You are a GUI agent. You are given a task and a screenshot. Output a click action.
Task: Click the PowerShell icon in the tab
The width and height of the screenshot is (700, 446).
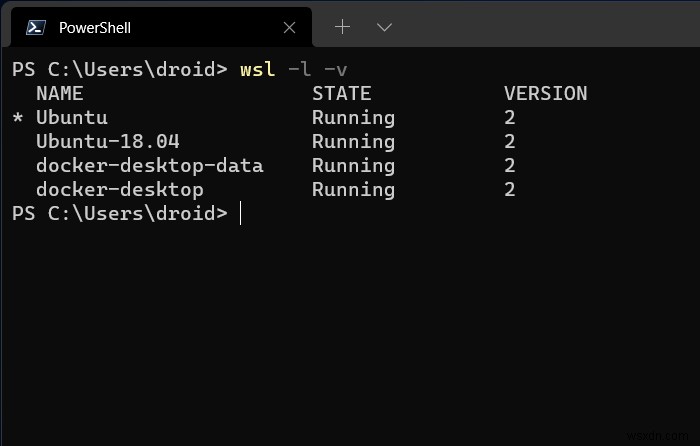(x=33, y=27)
